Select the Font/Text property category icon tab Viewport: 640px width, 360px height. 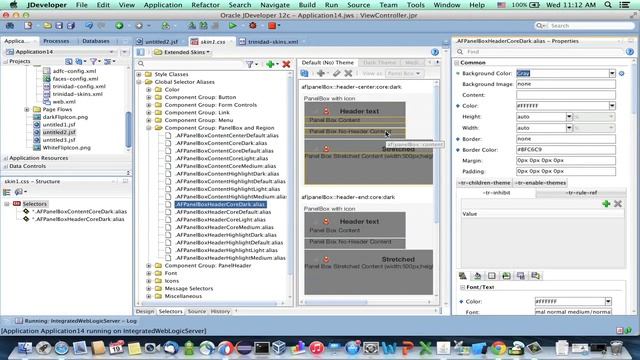462,276
